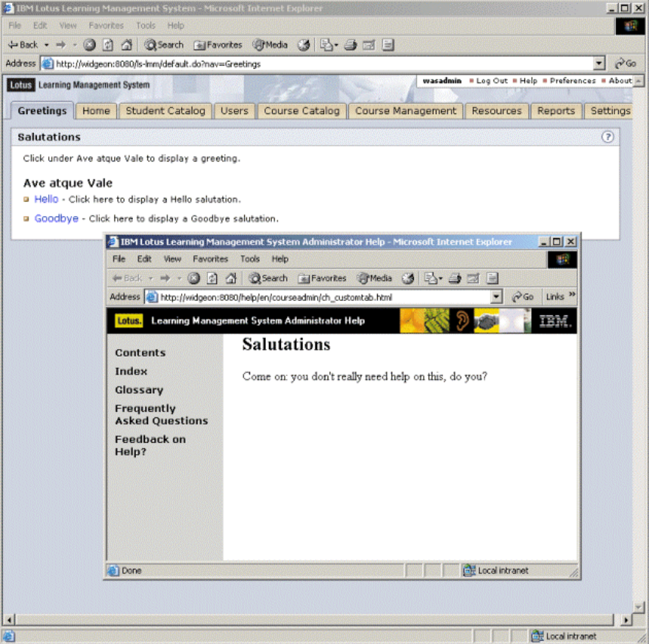Open Users tab
This screenshot has width=649, height=644.
[234, 111]
